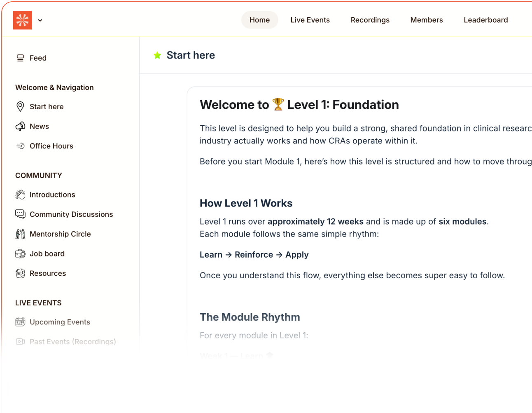This screenshot has height=413, width=532.
Task: Click the Community Discussions chat bubble icon
Action: click(x=20, y=214)
